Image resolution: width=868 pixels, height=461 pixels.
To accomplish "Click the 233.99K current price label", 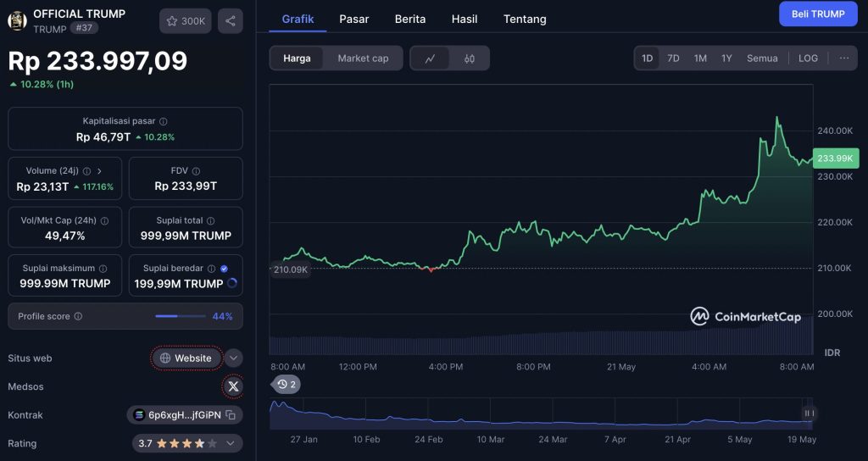I will click(x=835, y=158).
